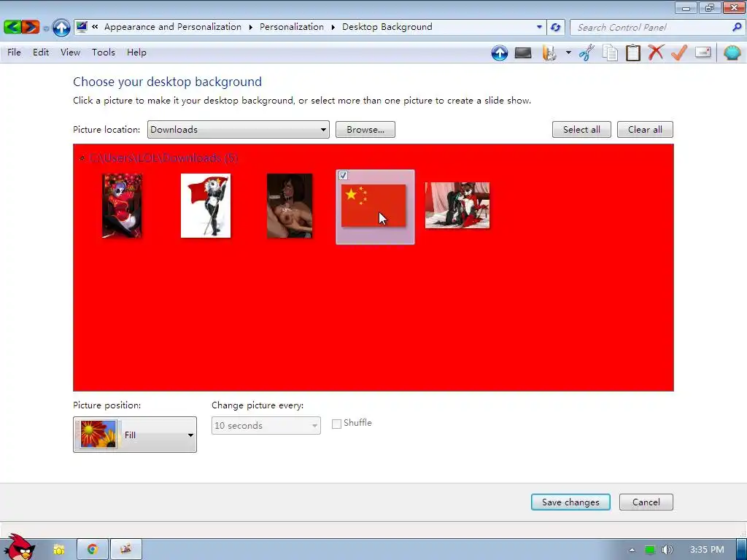Click the envelope Email icon
The width and height of the screenshot is (747, 560).
pyautogui.click(x=703, y=52)
